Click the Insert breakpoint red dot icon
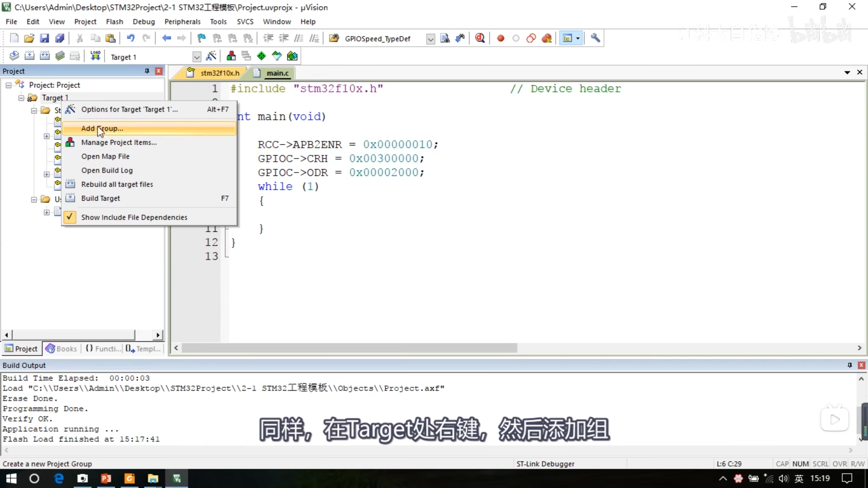This screenshot has height=488, width=868. pos(500,38)
